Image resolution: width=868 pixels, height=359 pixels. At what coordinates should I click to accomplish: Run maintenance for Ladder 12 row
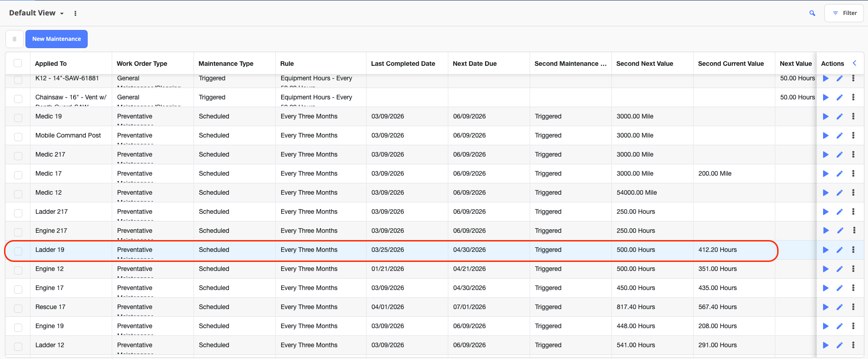(x=826, y=345)
